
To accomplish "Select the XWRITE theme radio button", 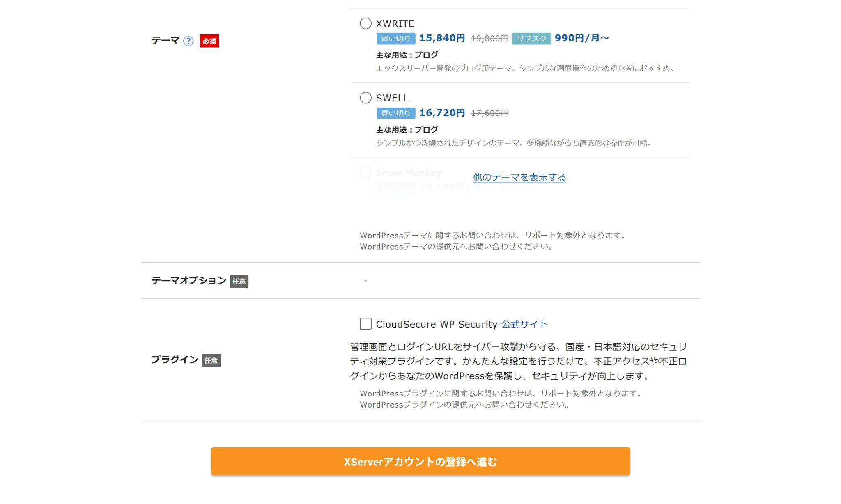I will click(x=365, y=23).
